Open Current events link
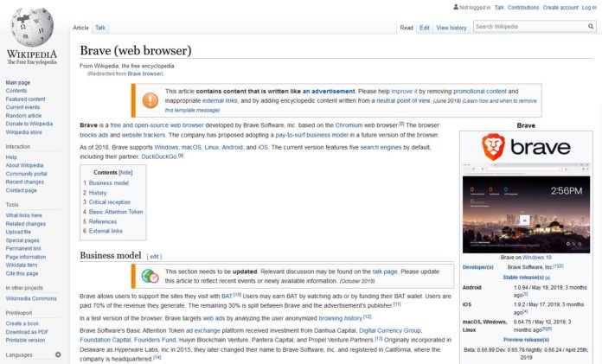 22,107
